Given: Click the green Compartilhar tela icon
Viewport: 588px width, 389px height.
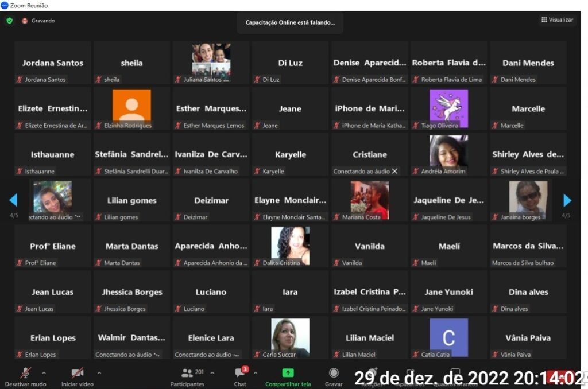Looking at the screenshot, I should point(288,373).
